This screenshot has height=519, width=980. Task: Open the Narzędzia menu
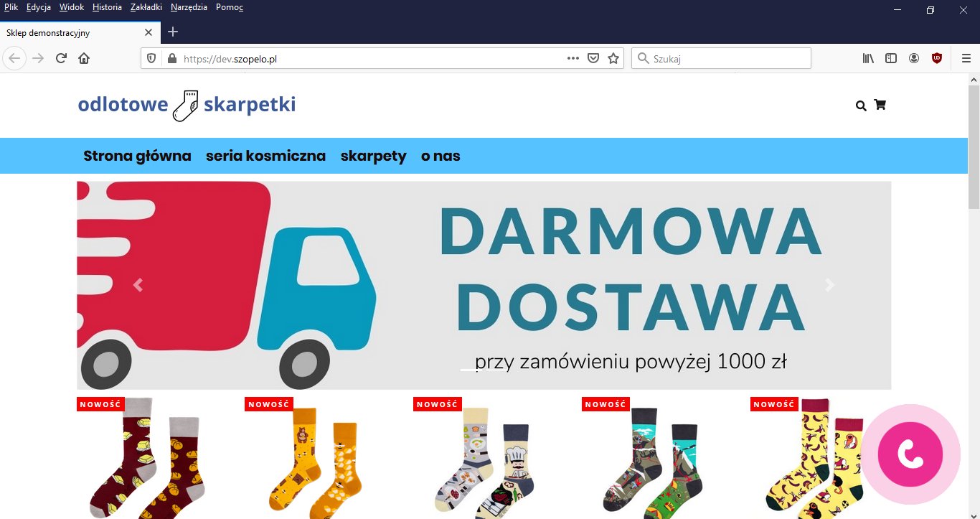coord(189,7)
